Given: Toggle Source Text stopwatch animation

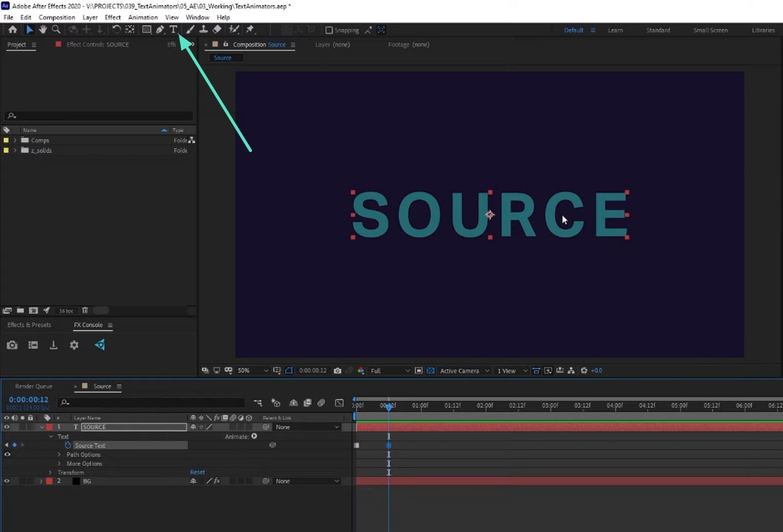Looking at the screenshot, I should coord(68,445).
